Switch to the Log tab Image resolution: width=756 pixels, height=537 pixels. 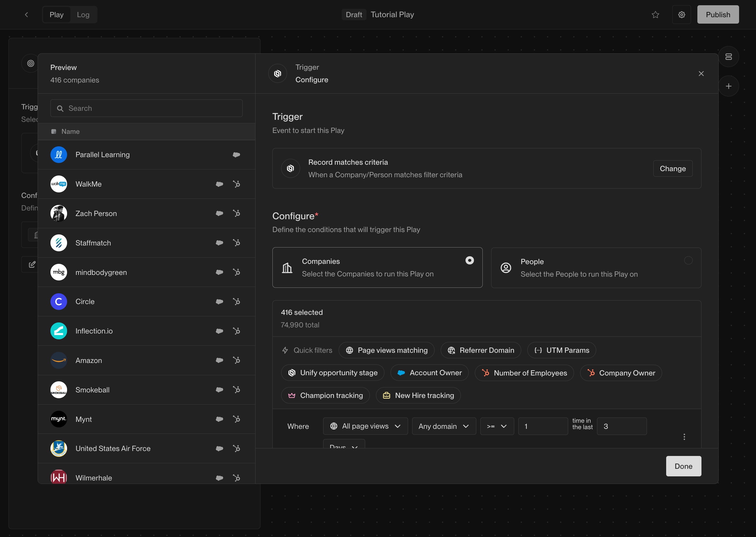point(83,15)
